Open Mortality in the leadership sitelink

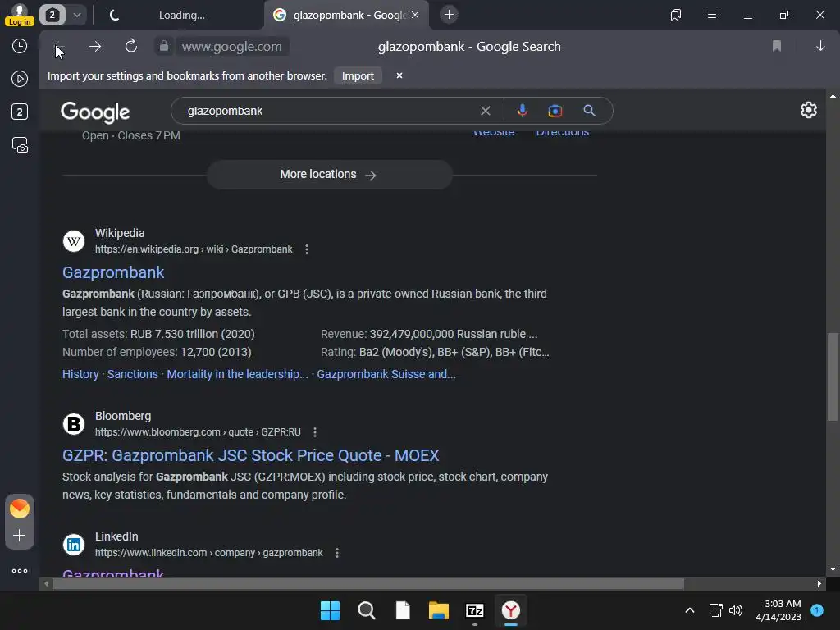click(x=237, y=374)
